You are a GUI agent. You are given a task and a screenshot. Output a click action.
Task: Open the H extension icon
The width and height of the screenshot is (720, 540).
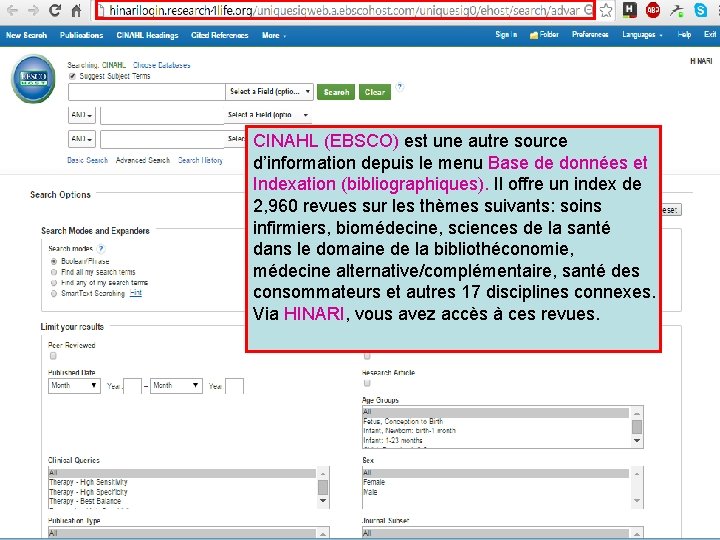pyautogui.click(x=630, y=10)
